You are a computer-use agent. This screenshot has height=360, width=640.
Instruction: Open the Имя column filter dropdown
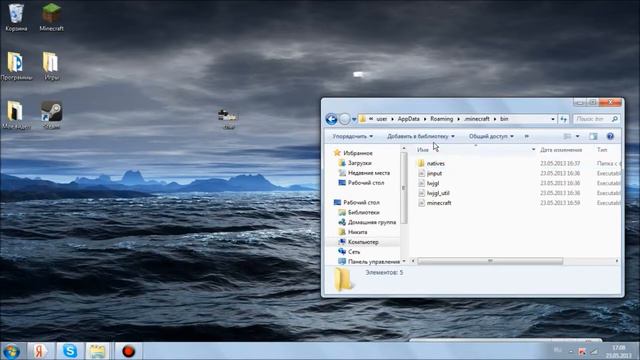(x=533, y=150)
